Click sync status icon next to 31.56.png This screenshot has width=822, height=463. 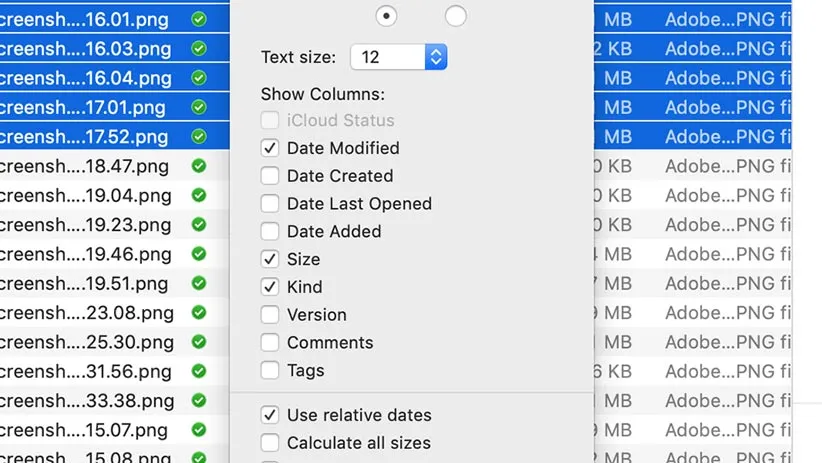click(199, 372)
